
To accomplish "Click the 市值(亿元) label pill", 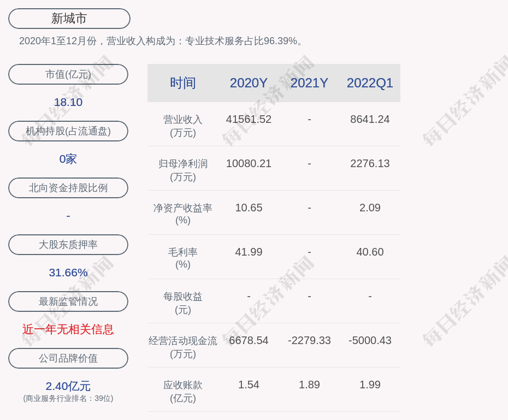I will [x=68, y=74].
